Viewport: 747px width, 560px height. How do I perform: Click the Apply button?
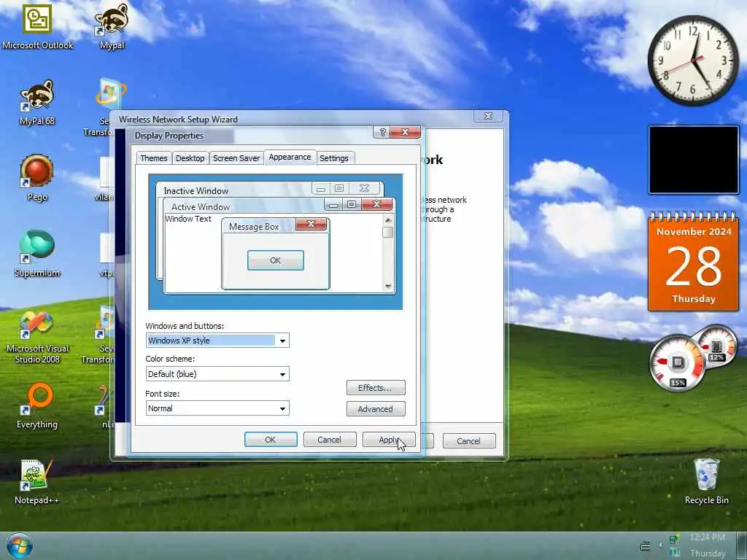tap(389, 440)
